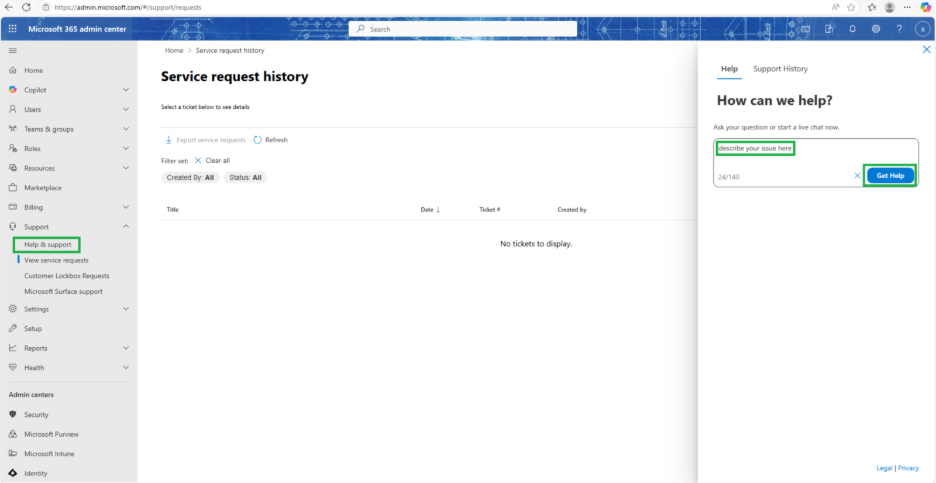Clear the issue text with the small X

857,176
